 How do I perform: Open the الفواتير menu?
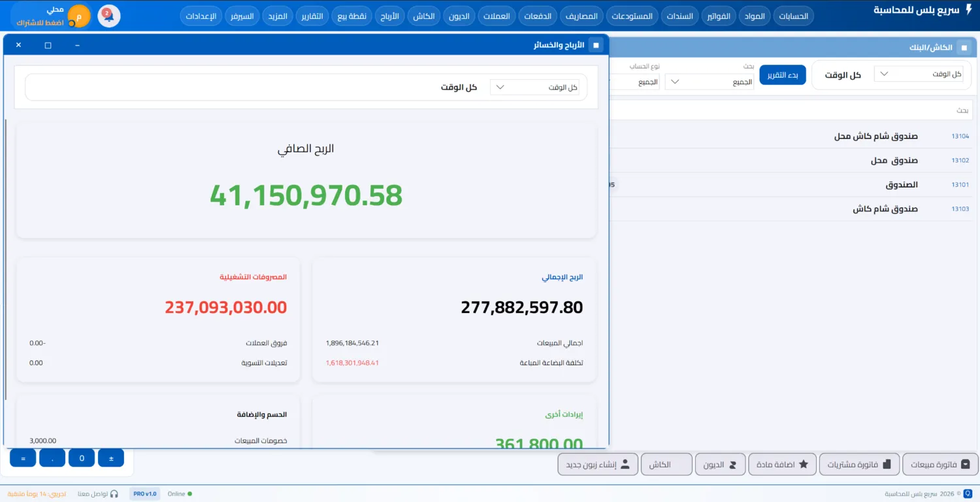719,16
